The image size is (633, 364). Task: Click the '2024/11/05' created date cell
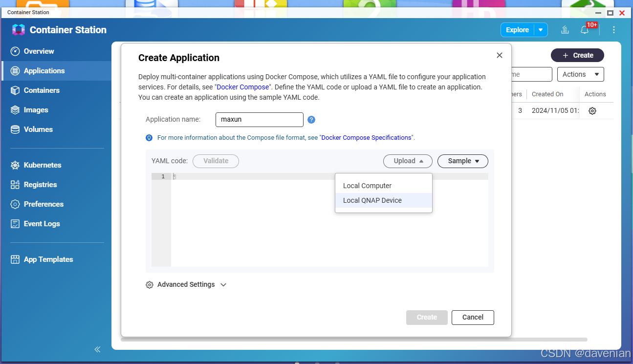[x=555, y=111]
